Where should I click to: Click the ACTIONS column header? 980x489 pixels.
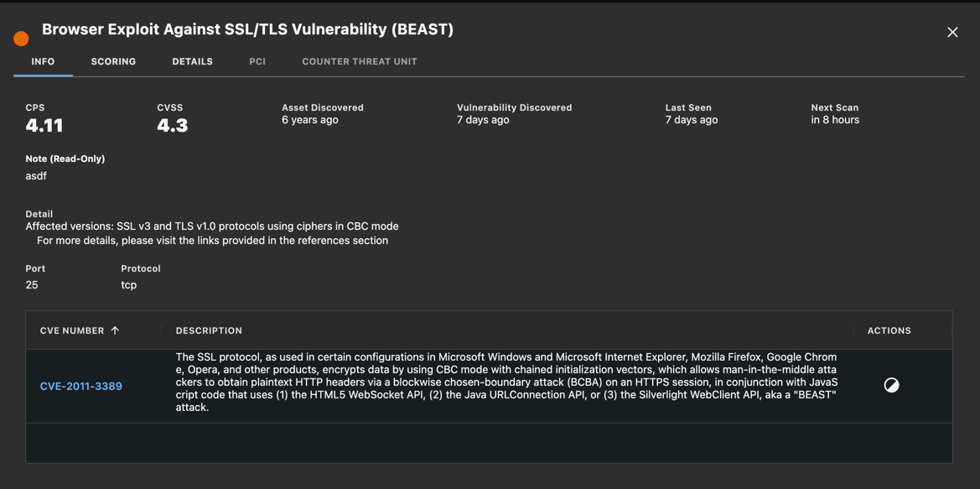(889, 330)
